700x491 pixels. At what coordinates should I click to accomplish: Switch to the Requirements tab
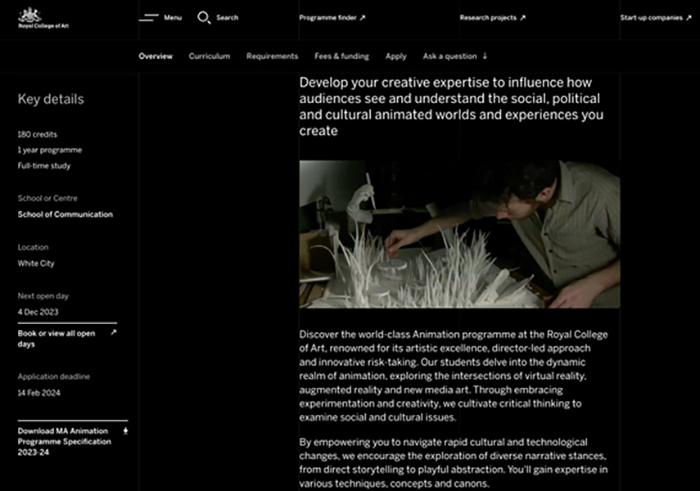pos(272,56)
